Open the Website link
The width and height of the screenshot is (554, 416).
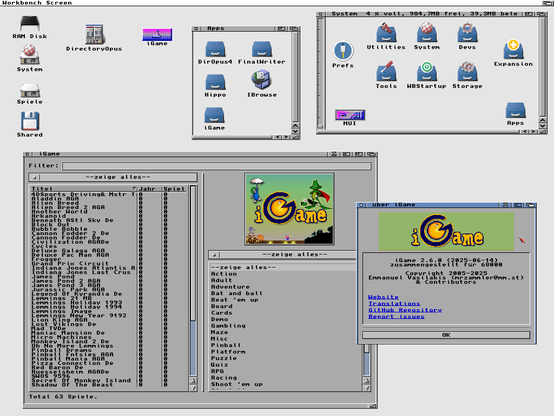point(383,297)
